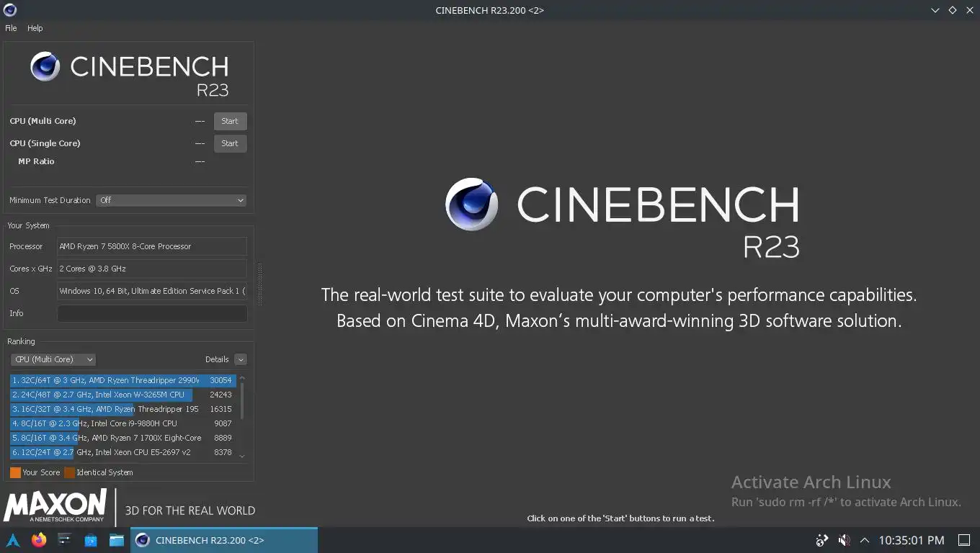The height and width of the screenshot is (553, 980).
Task: Select ranking row 2 Intel Xeon W-3265M
Action: tap(123, 395)
